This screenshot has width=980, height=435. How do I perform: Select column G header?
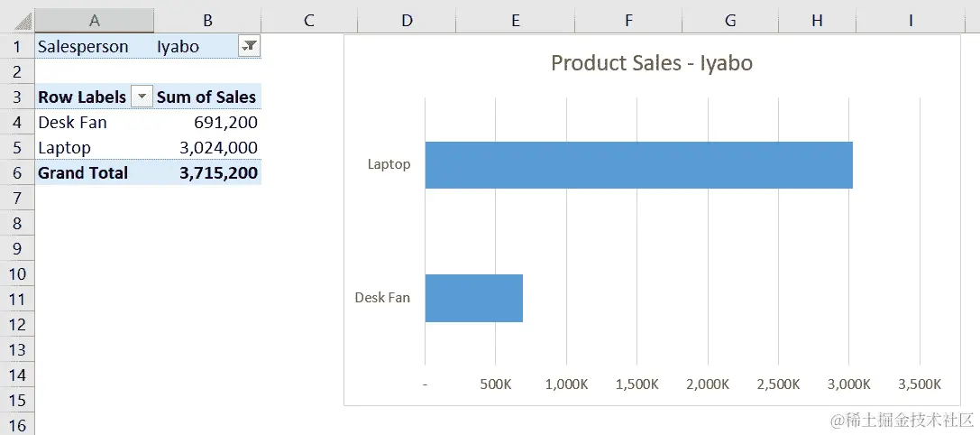pos(730,20)
